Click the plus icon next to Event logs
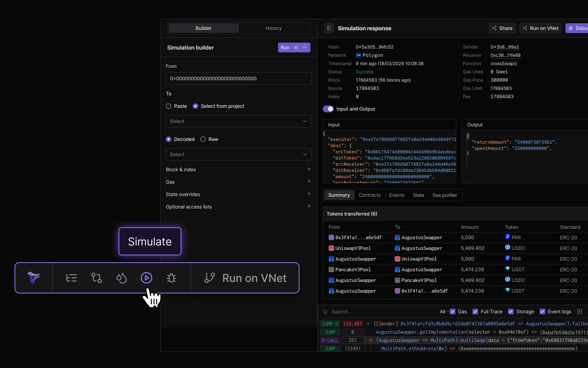This screenshot has height=368, width=588. 579,312
